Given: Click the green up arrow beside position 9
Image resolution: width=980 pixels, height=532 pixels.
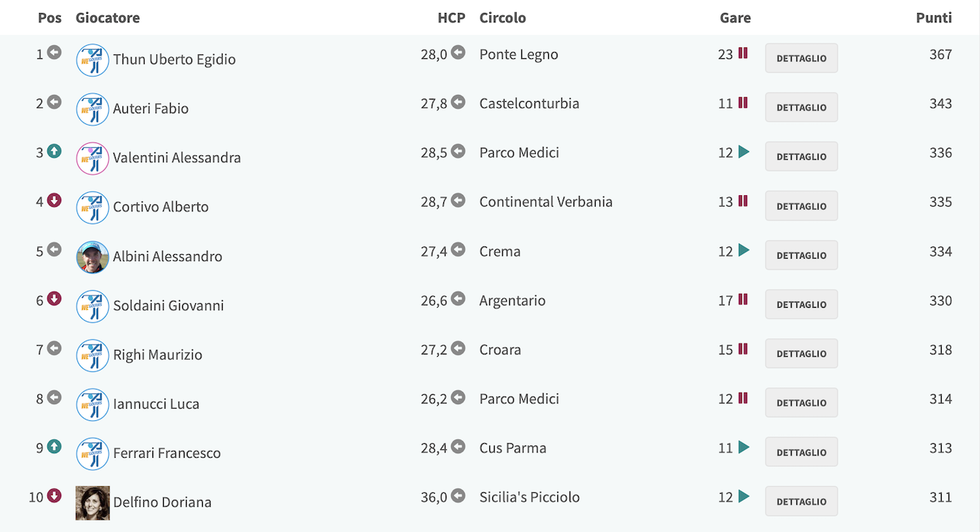Looking at the screenshot, I should pos(54,446).
